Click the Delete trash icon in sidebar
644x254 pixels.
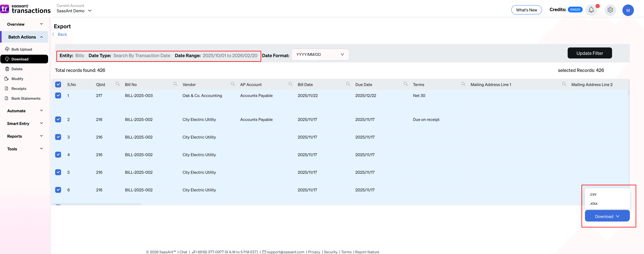(x=7, y=69)
